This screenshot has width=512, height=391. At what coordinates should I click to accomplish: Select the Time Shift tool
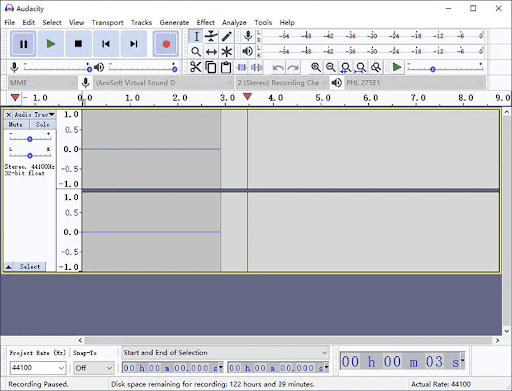(211, 52)
